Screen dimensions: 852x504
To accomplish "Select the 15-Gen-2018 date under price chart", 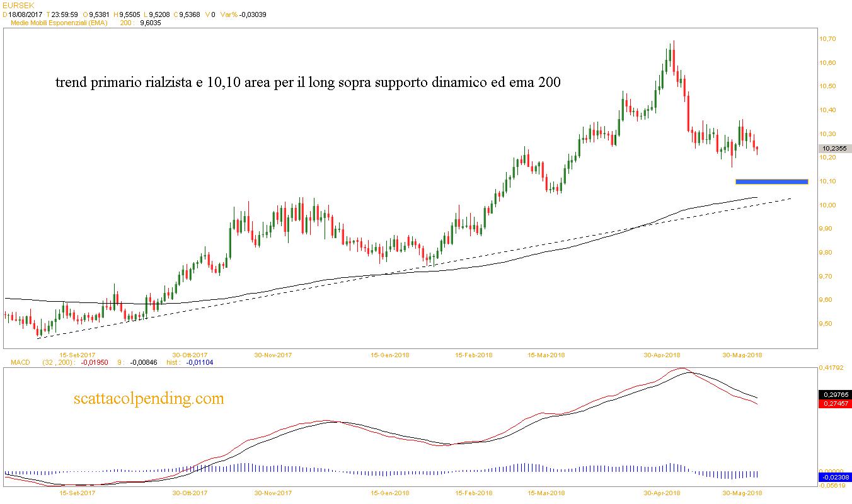I will 389,355.
